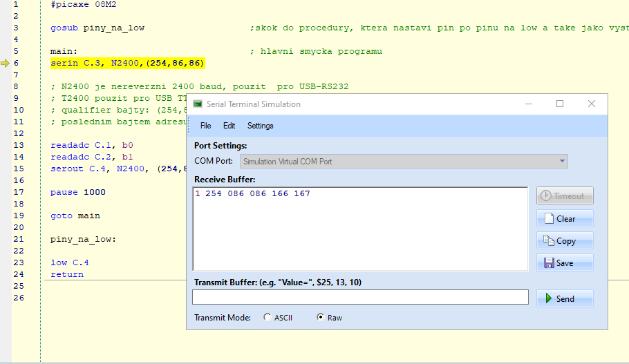Close the Serial Terminal Simulation window
Viewport: 629px width, 364px height.
592,104
